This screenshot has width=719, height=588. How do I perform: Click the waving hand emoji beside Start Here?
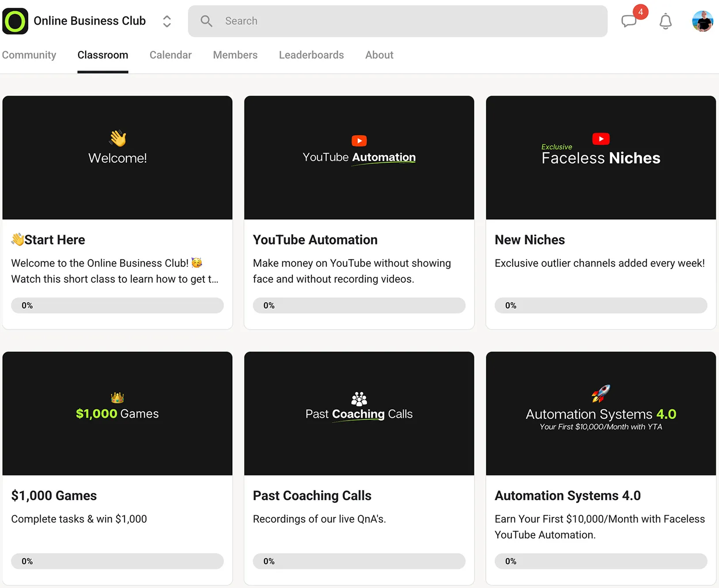click(x=18, y=239)
